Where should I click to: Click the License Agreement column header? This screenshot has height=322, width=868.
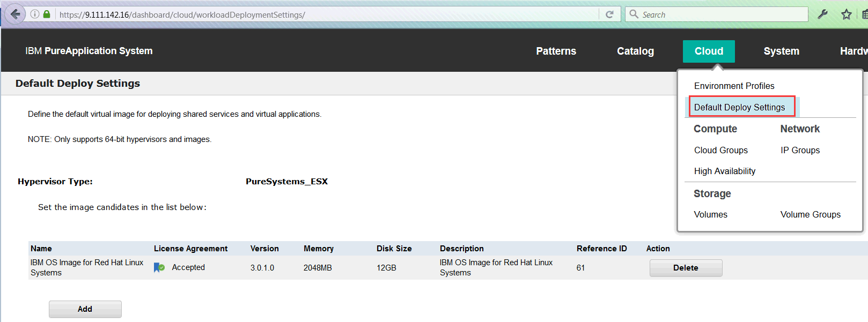pos(190,249)
